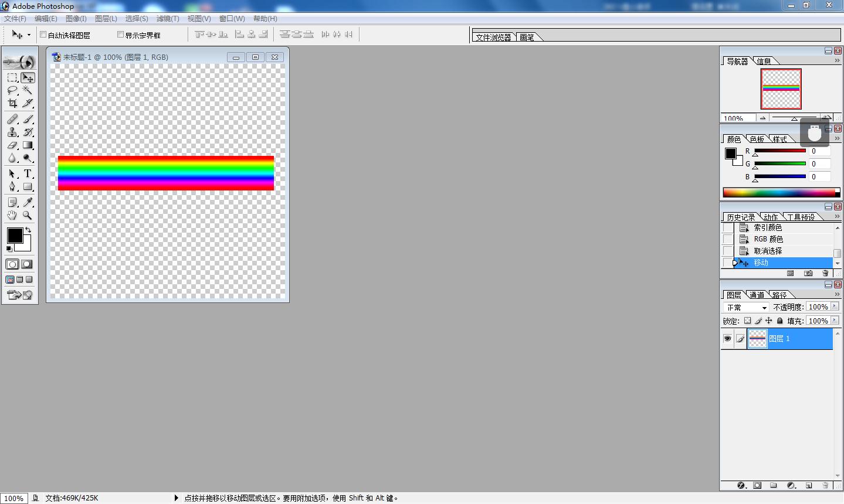Open the Layers panel flyout menu arrow
844x504 pixels.
tap(837, 294)
